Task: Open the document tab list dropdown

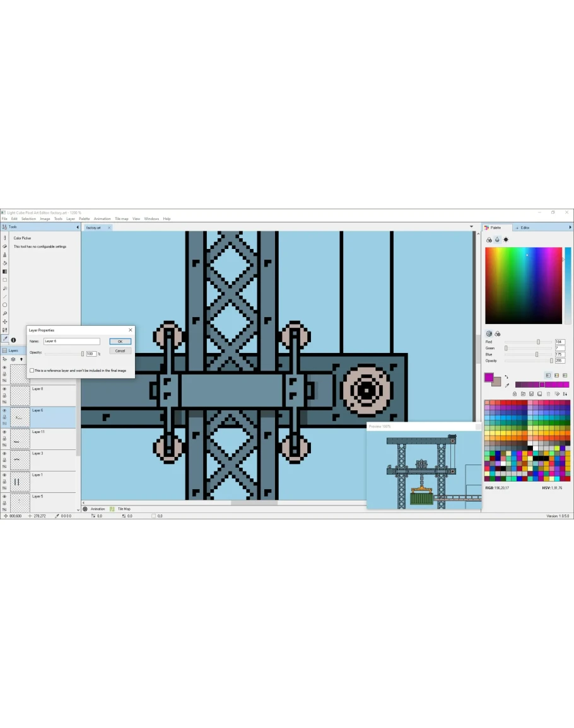Action: (x=471, y=227)
